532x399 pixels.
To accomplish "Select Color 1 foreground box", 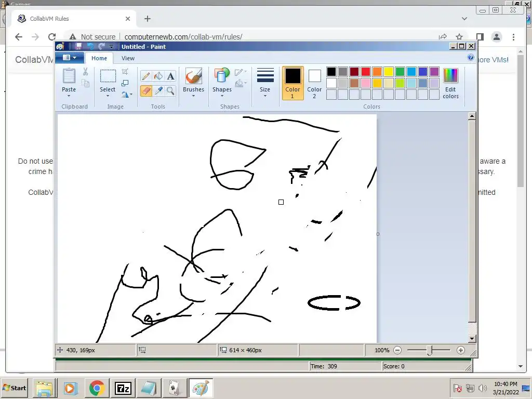I will click(x=292, y=84).
